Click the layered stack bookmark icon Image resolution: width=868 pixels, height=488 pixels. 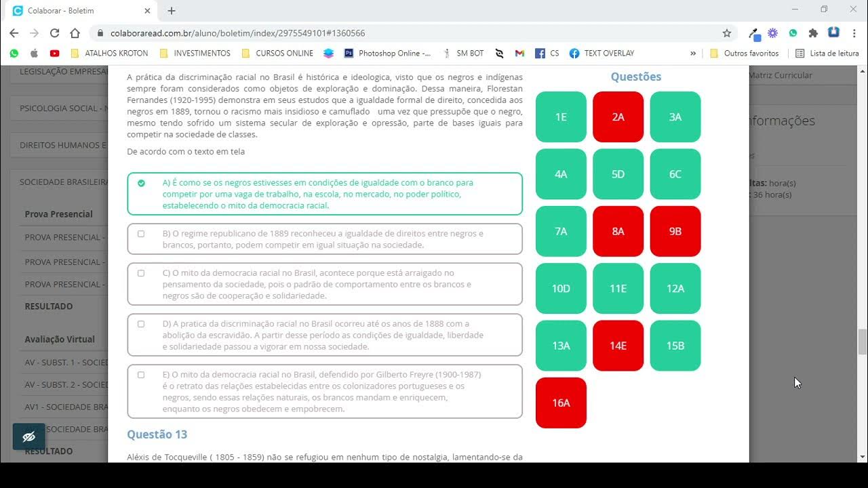(329, 53)
